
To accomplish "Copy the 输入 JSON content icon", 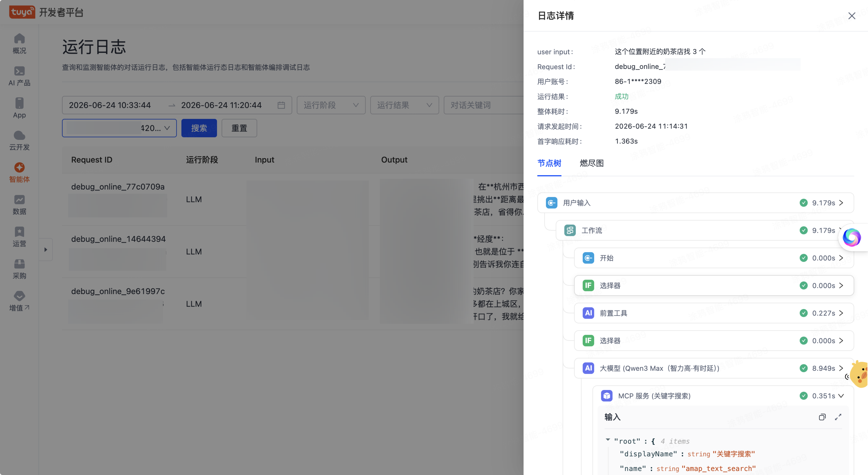I will tap(822, 417).
